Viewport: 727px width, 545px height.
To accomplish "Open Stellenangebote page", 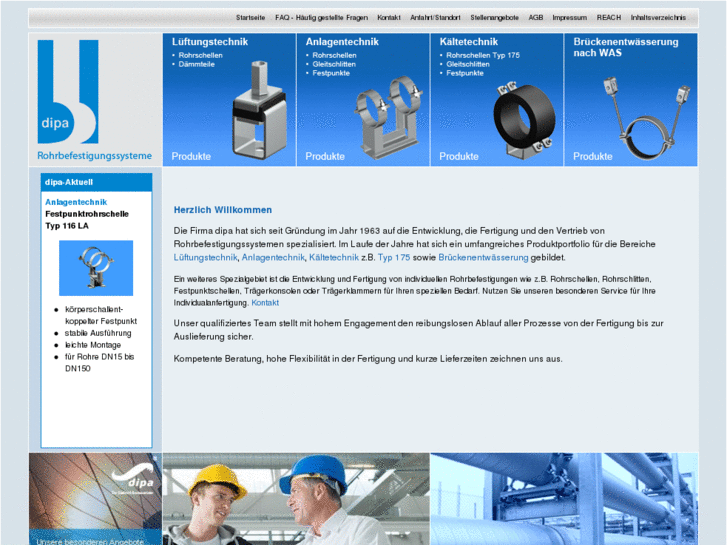I will [494, 18].
